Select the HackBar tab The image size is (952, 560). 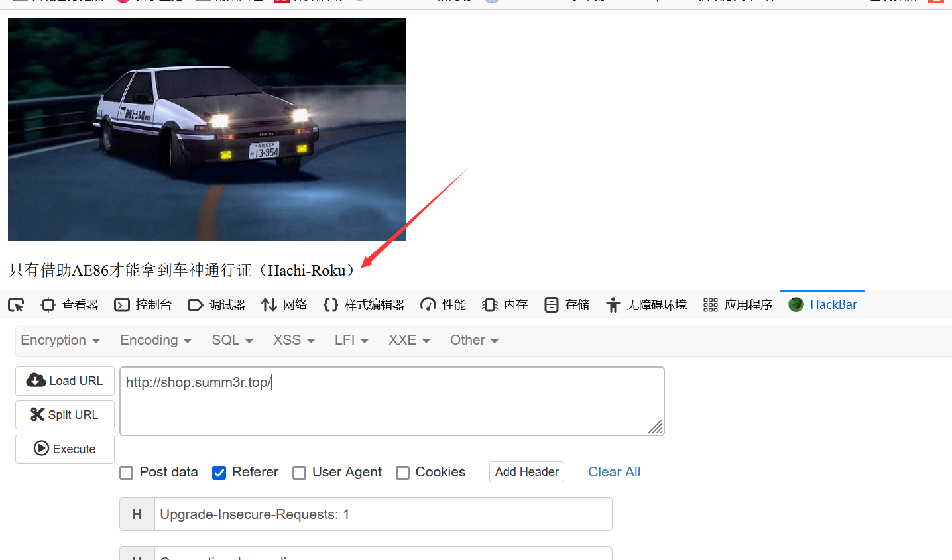click(x=823, y=305)
